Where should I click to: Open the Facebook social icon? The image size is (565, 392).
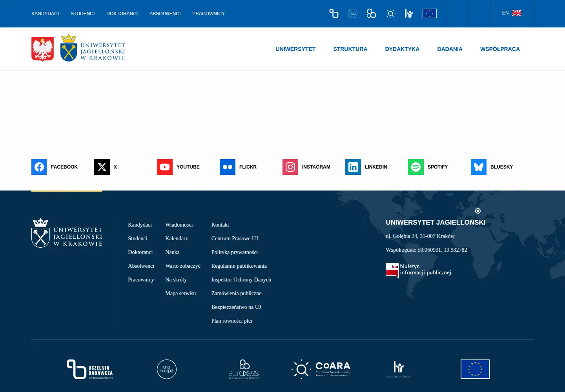click(x=39, y=167)
